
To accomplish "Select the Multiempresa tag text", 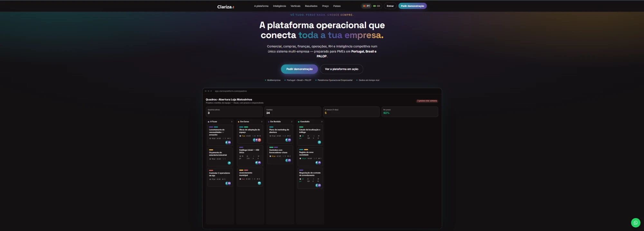I will coord(274,80).
